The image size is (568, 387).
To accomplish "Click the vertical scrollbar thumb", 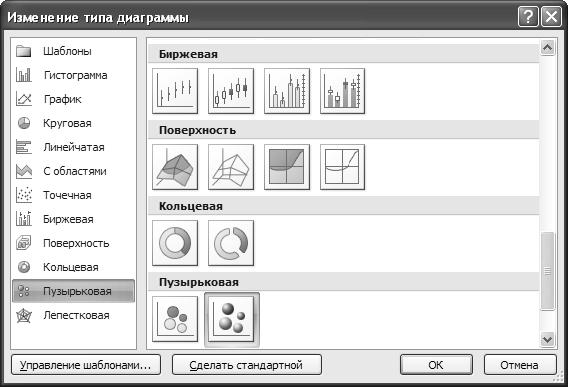I will click(x=547, y=271).
